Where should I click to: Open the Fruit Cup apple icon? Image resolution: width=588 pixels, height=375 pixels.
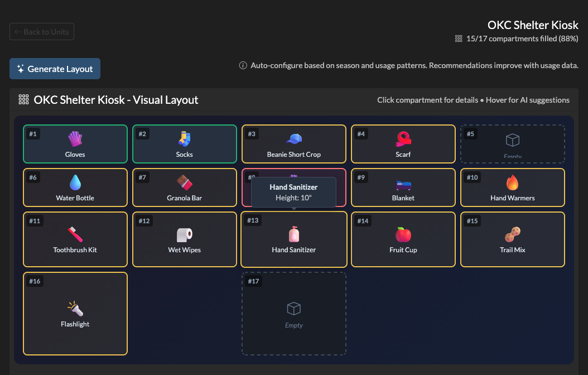point(403,234)
